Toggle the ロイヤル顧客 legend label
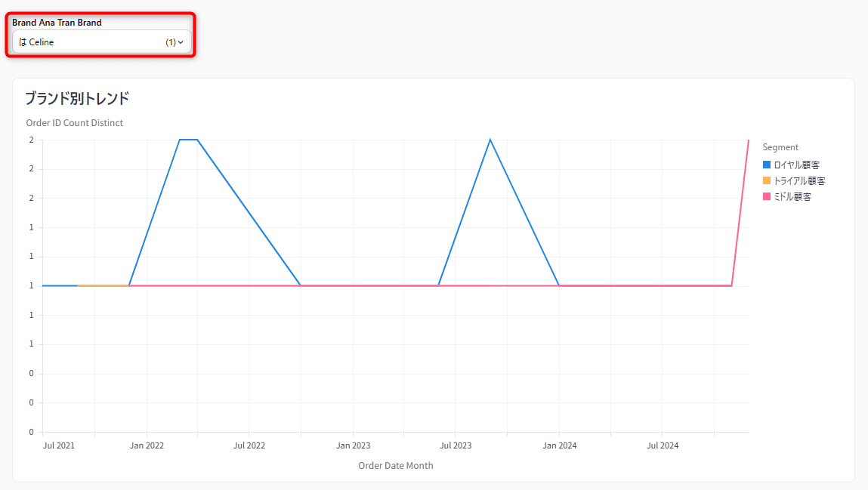868x490 pixels. point(796,165)
